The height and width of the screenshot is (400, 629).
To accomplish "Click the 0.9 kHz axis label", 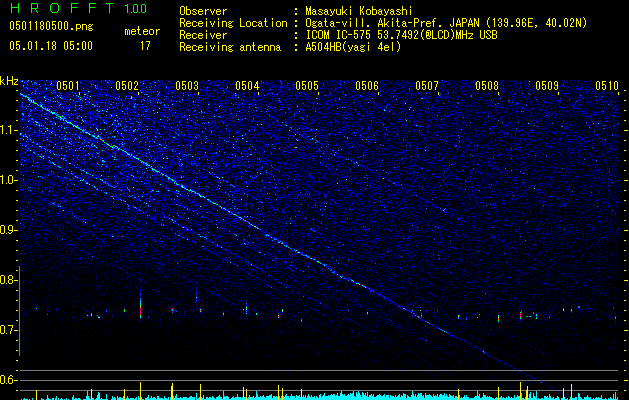I will [9, 230].
